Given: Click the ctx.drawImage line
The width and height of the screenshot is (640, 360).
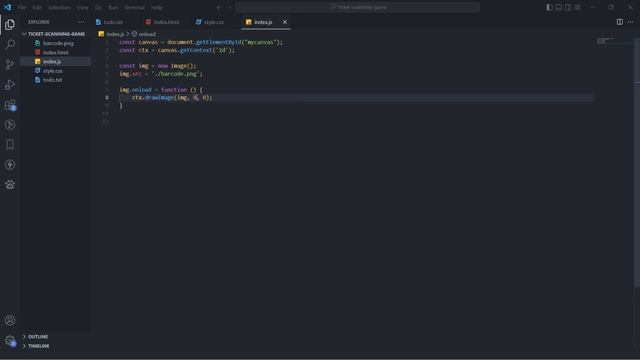Looking at the screenshot, I should (x=172, y=98).
